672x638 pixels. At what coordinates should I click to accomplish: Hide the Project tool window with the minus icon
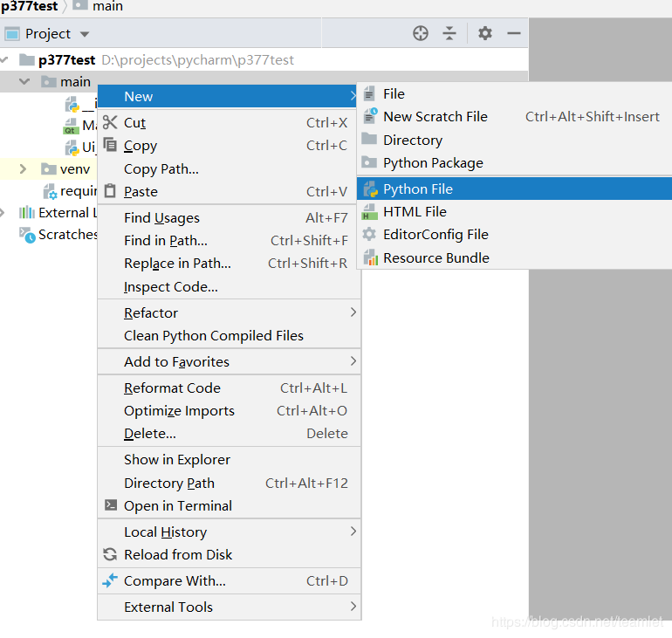[x=514, y=33]
